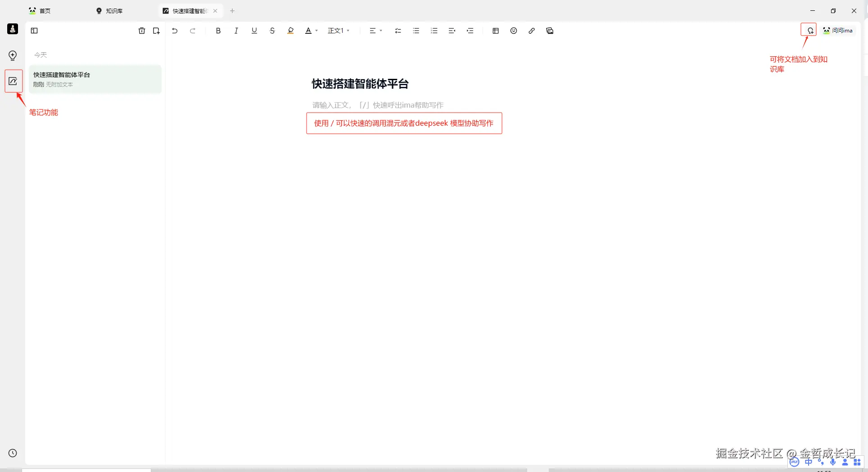Click the note title 快速搭建智能体平台 heading

coord(360,84)
